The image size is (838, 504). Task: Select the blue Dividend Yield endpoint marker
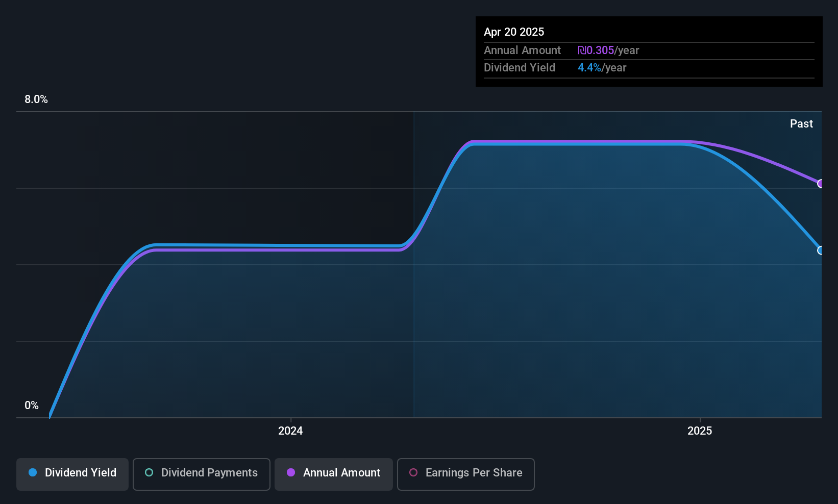click(x=821, y=250)
